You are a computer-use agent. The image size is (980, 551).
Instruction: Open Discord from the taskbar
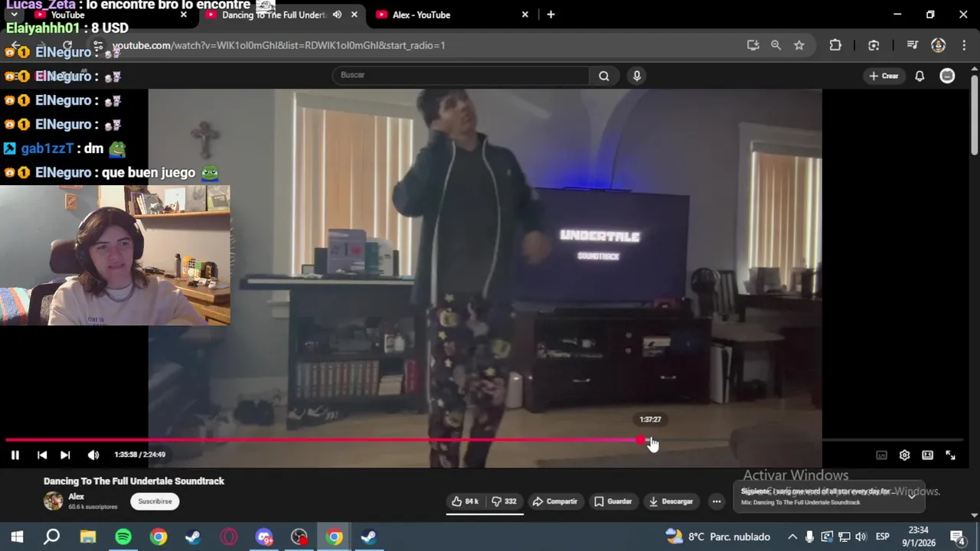coord(264,536)
